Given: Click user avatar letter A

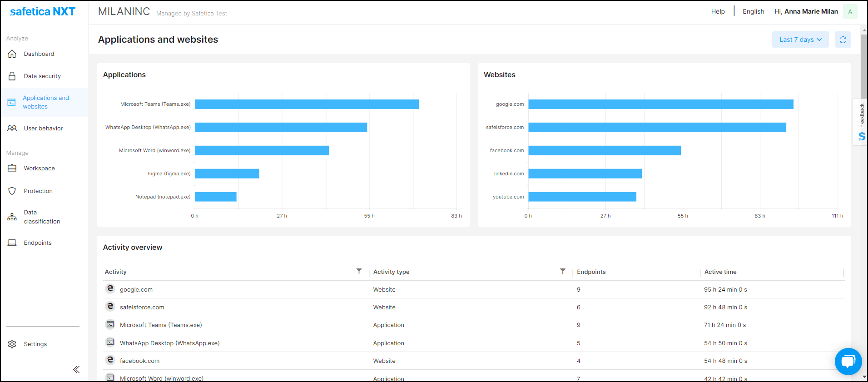Looking at the screenshot, I should [x=850, y=11].
